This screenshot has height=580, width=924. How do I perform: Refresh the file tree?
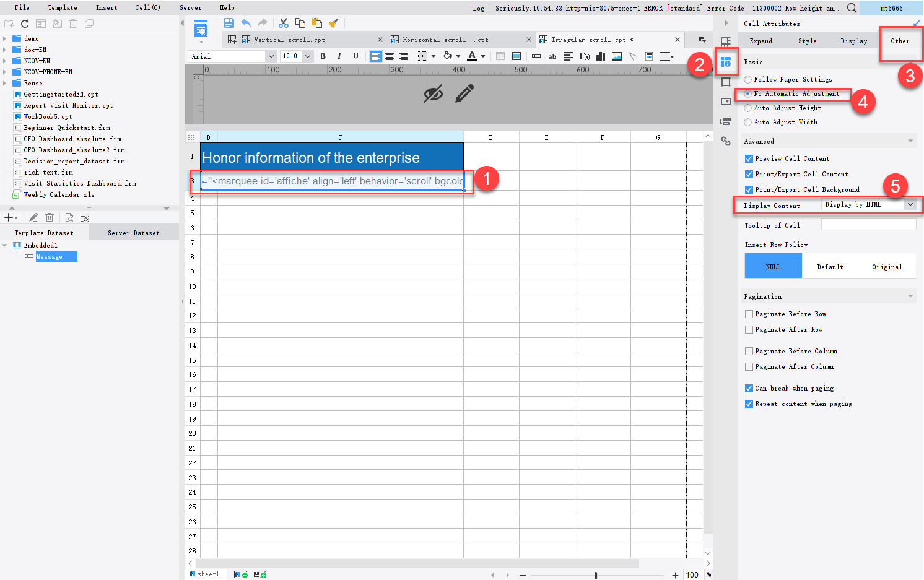point(25,24)
